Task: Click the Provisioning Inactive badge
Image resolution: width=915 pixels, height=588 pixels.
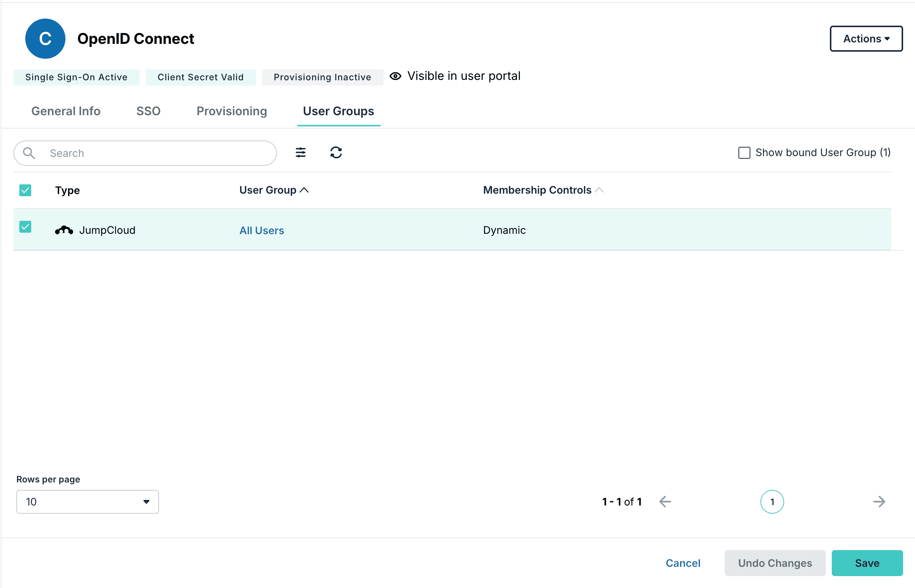Action: [323, 77]
